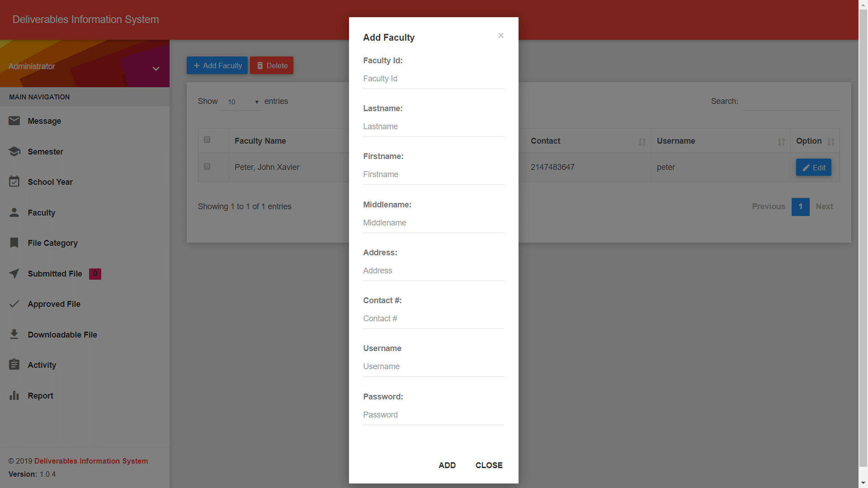This screenshot has width=868, height=488.
Task: Click the Report navigation icon
Action: tap(14, 395)
